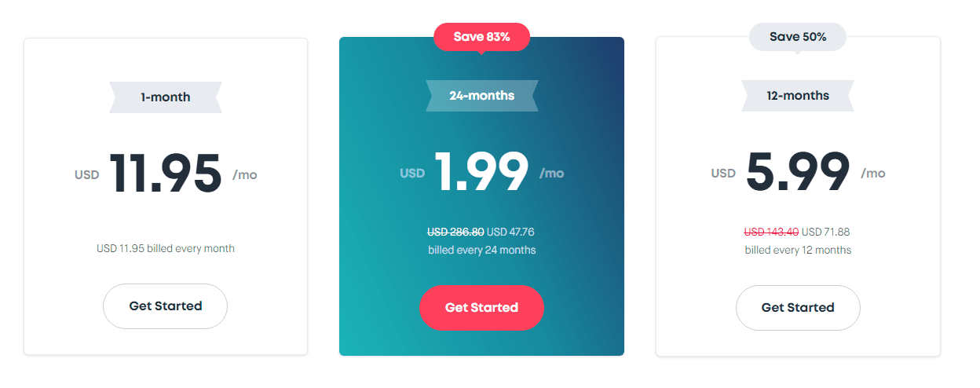Click the 5.99 price figure

798,172
